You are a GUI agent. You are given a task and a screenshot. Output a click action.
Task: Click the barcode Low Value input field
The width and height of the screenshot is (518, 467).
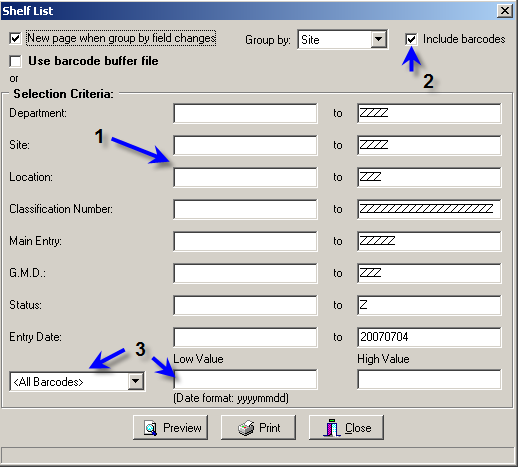(x=245, y=379)
